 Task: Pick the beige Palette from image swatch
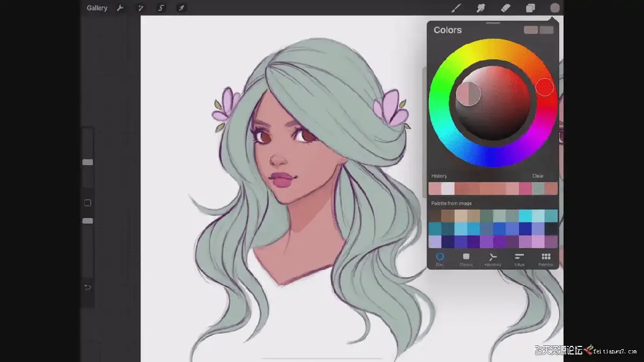coord(460,216)
